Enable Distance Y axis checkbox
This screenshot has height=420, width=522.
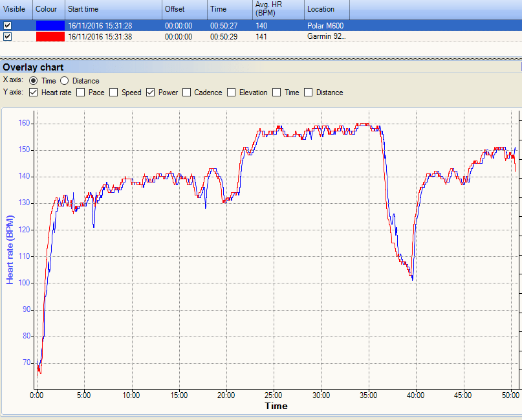[x=309, y=93]
